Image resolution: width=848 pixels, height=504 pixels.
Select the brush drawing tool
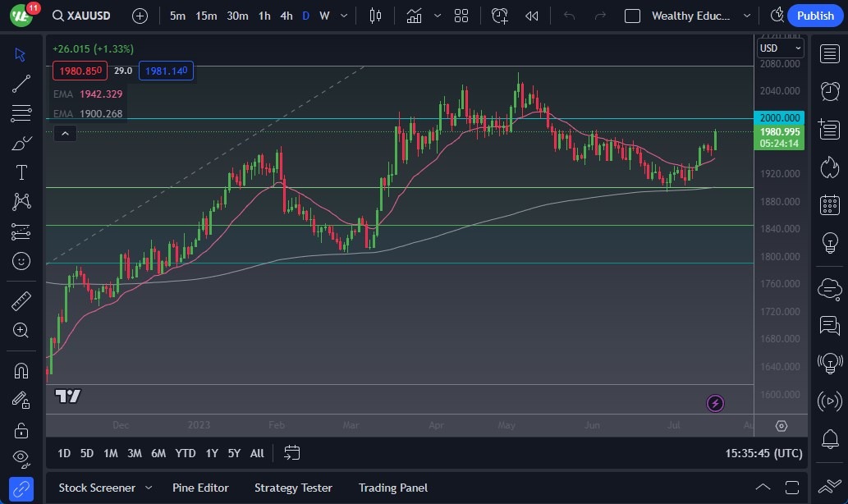tap(21, 143)
